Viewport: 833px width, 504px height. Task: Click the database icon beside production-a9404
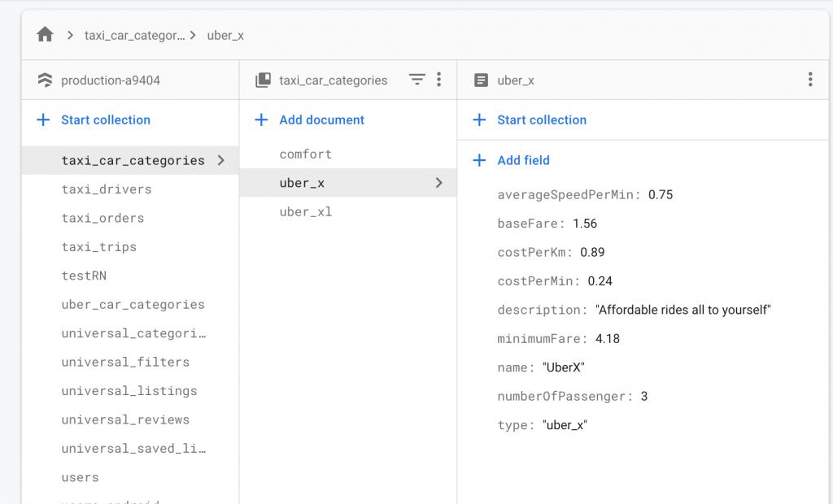45,80
